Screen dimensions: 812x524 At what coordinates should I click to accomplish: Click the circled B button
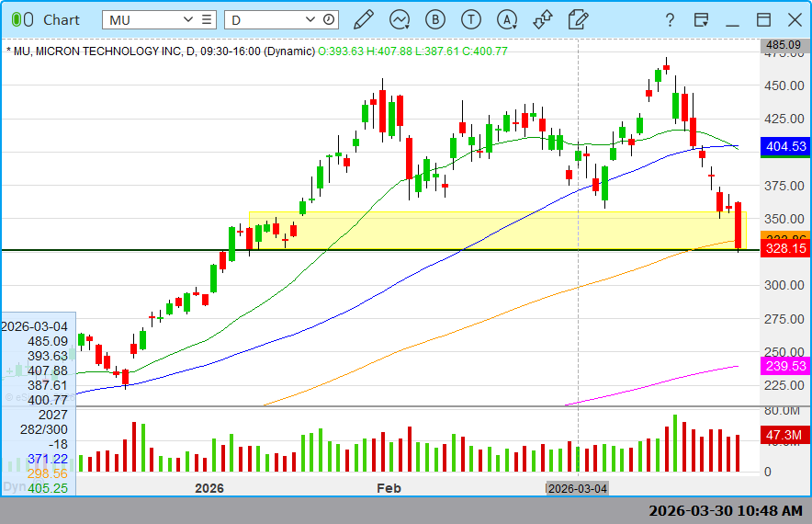pyautogui.click(x=435, y=19)
